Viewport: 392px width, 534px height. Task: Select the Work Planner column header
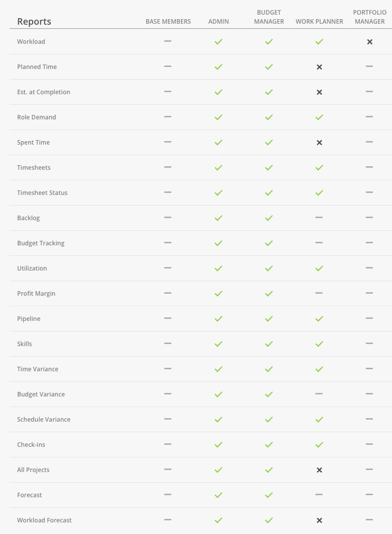point(319,22)
